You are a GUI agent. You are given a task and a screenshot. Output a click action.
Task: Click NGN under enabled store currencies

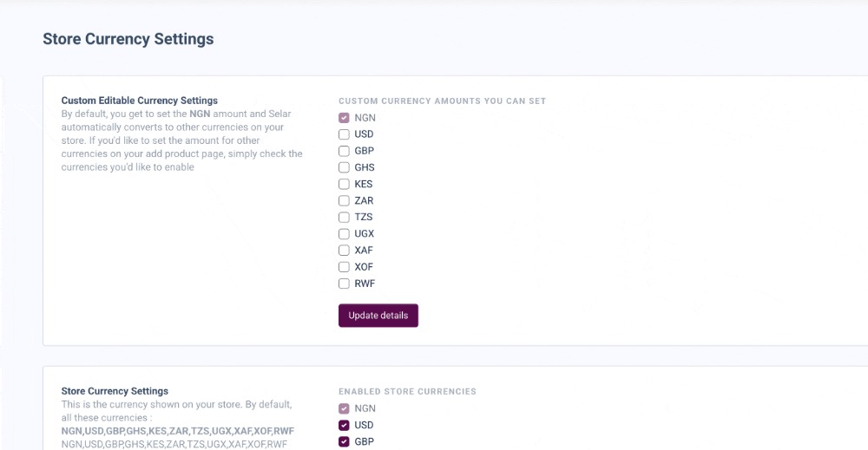[344, 408]
